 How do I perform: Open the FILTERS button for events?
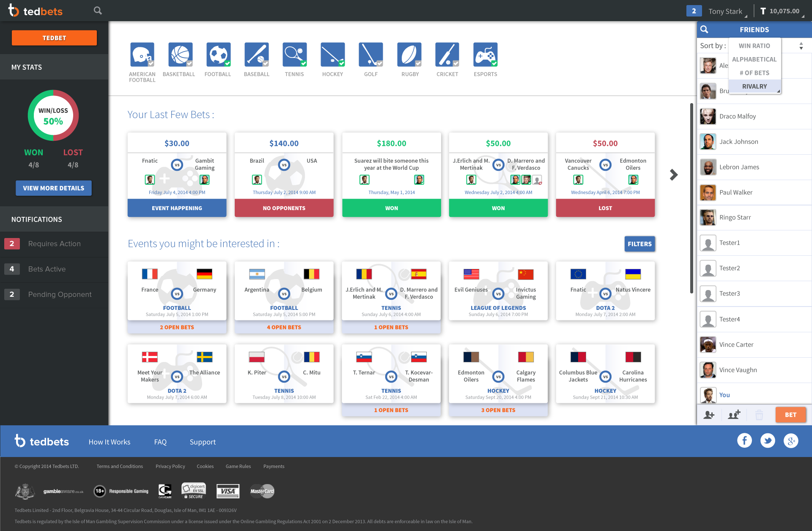639,244
